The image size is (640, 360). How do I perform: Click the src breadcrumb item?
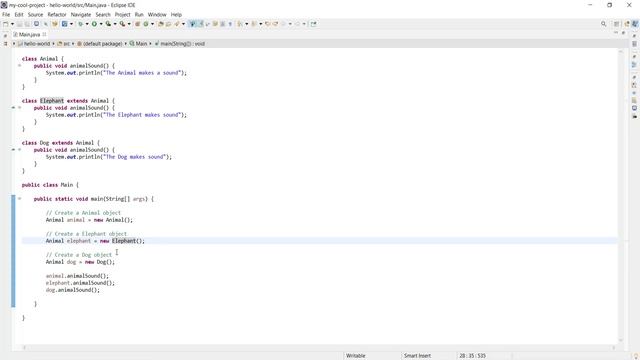tap(64, 44)
